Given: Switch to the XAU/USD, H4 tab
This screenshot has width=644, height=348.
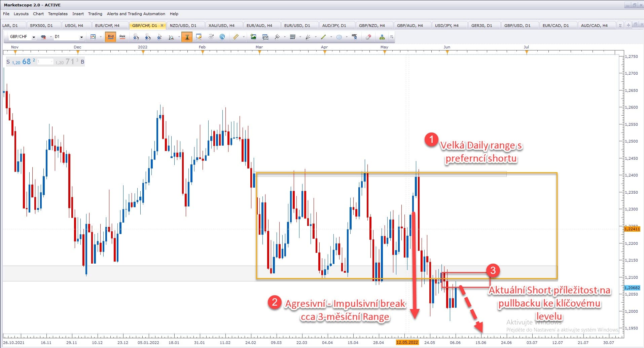Looking at the screenshot, I should [221, 26].
